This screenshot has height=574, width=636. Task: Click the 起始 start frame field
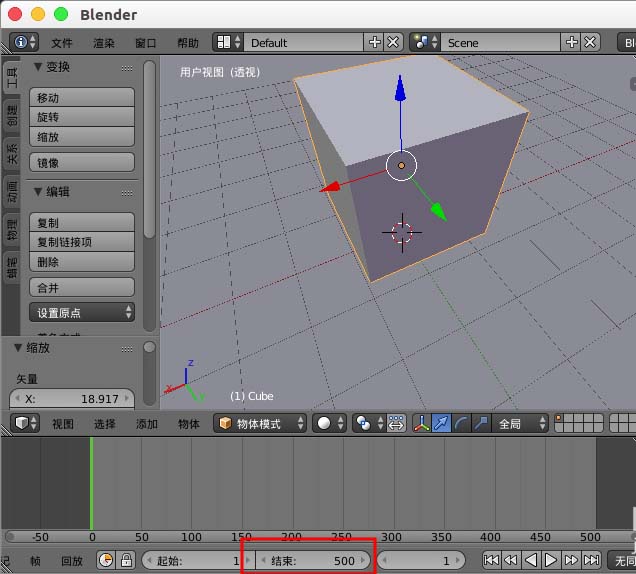click(199, 561)
